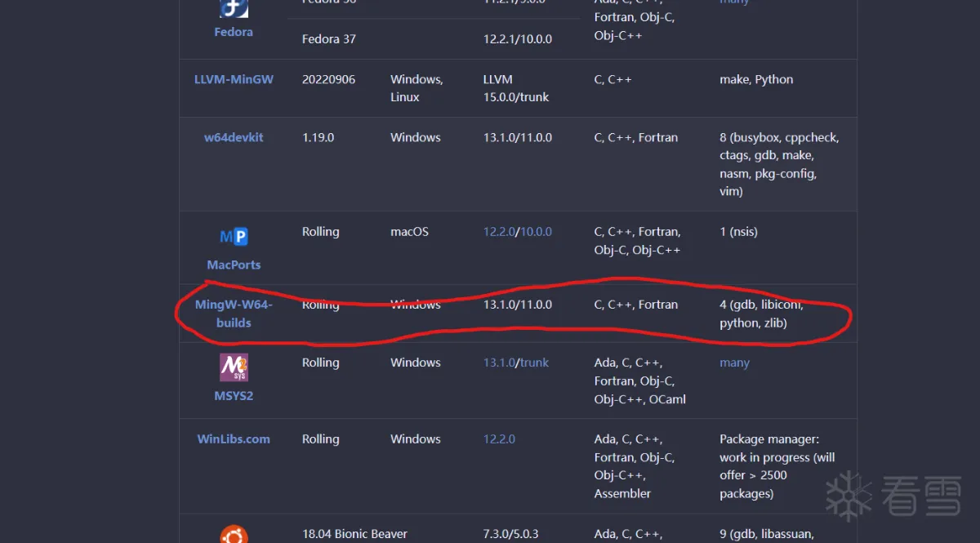Select Rolling in the MacPorts row

(x=321, y=232)
